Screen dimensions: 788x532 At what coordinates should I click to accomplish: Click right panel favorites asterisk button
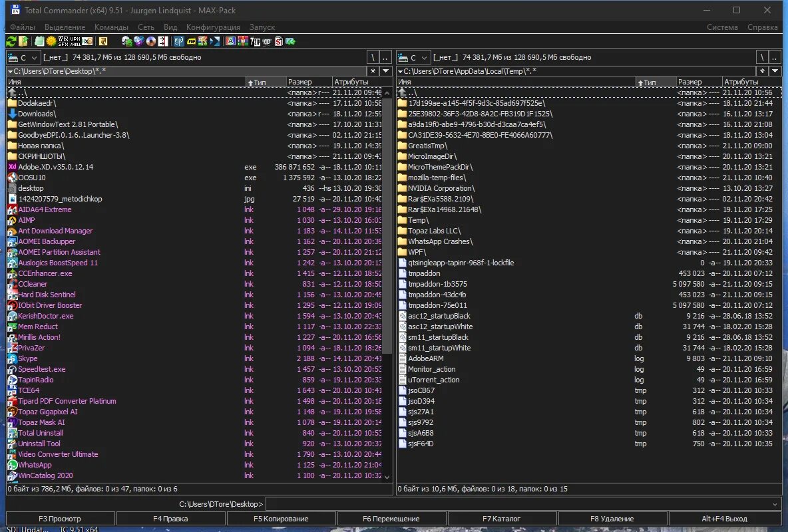click(x=762, y=71)
